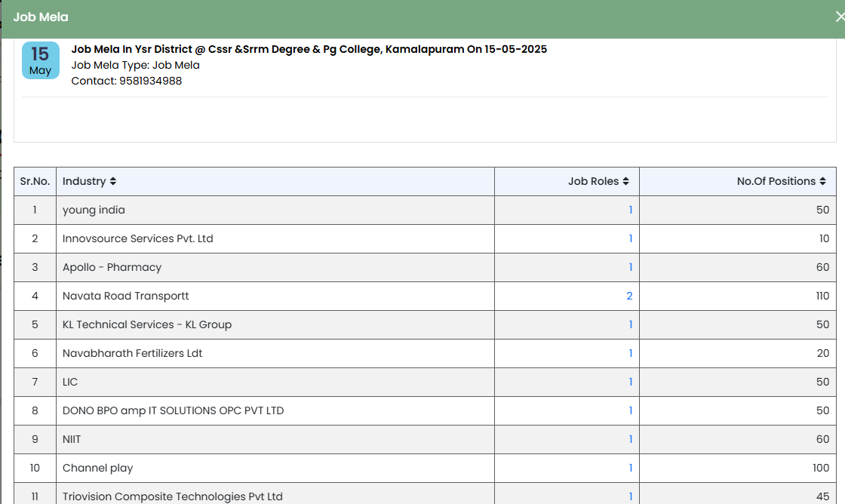This screenshot has height=504, width=845.
Task: Click the 'Channel play' industry cell
Action: (275, 468)
